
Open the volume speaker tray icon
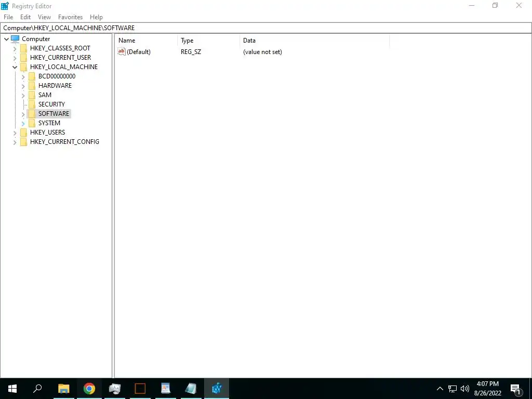(465, 389)
